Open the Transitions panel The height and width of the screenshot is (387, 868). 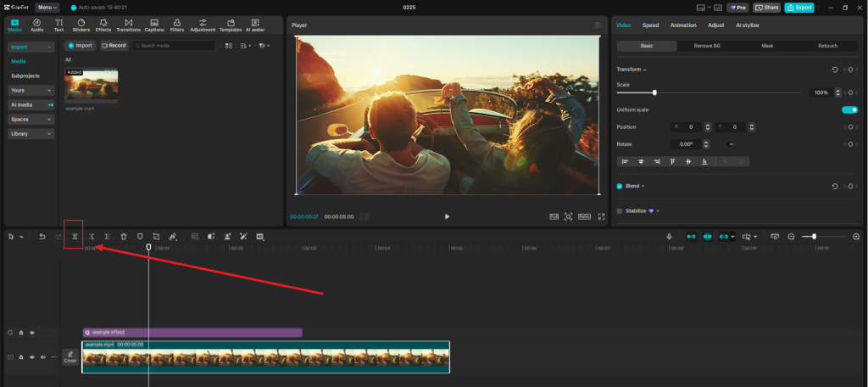[129, 25]
